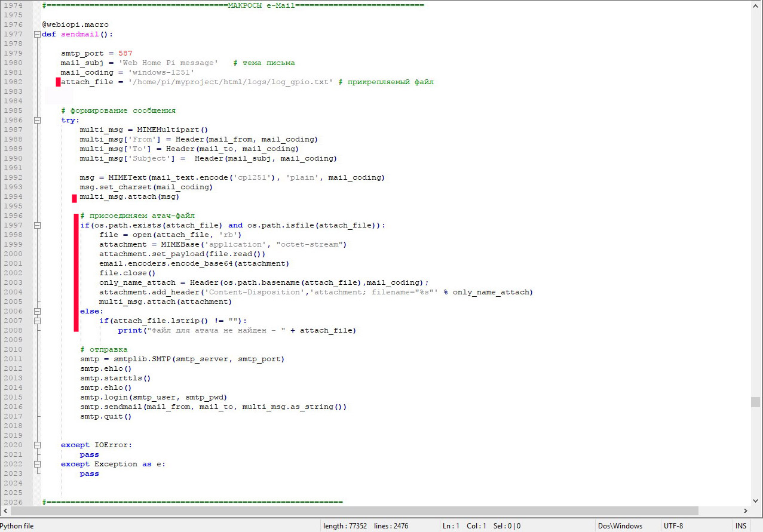Click the 'Python file' status bar entry
The height and width of the screenshot is (532, 763).
17,526
